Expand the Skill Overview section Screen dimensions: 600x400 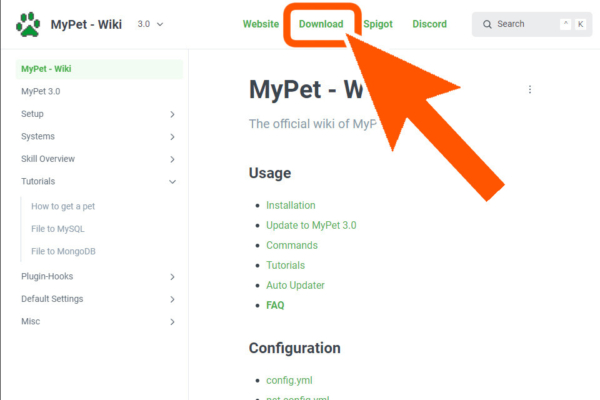tap(172, 159)
